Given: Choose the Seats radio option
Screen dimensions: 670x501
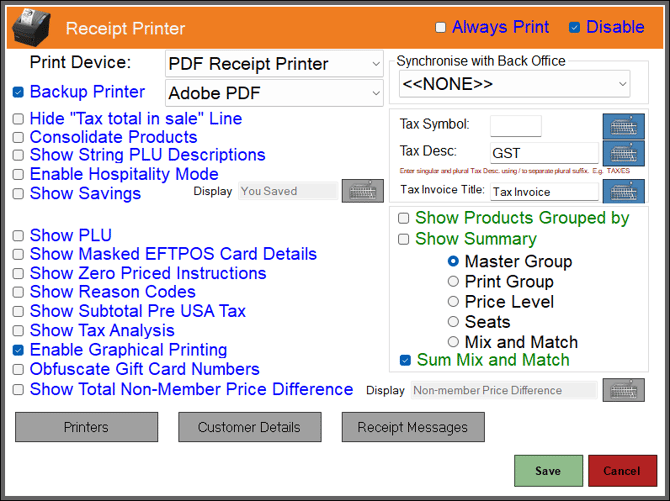Looking at the screenshot, I should click(453, 321).
